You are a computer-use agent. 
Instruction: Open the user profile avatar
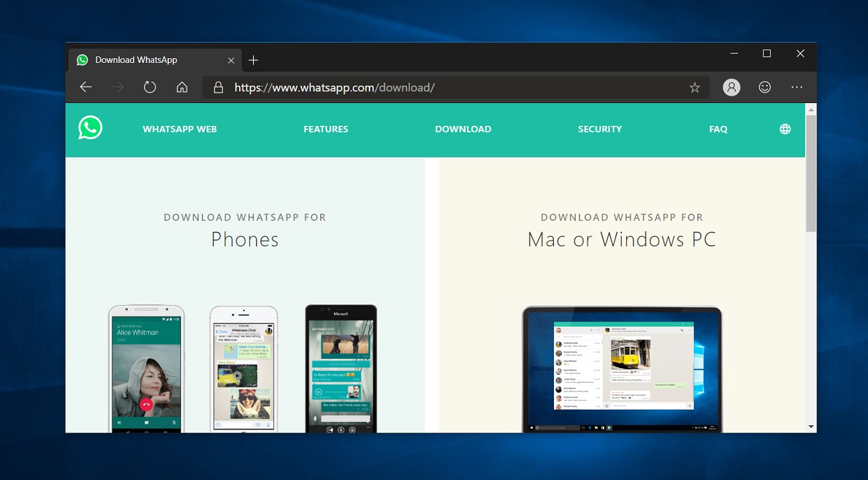(x=731, y=87)
